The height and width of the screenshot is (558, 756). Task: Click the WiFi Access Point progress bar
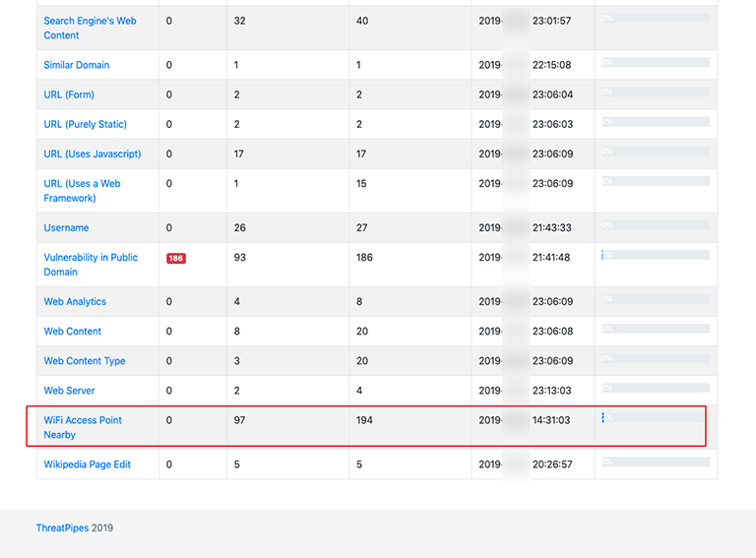[656, 417]
